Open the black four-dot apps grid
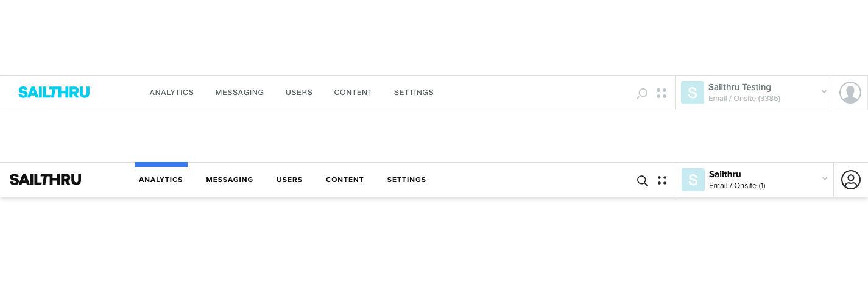The width and height of the screenshot is (868, 285). [x=662, y=180]
